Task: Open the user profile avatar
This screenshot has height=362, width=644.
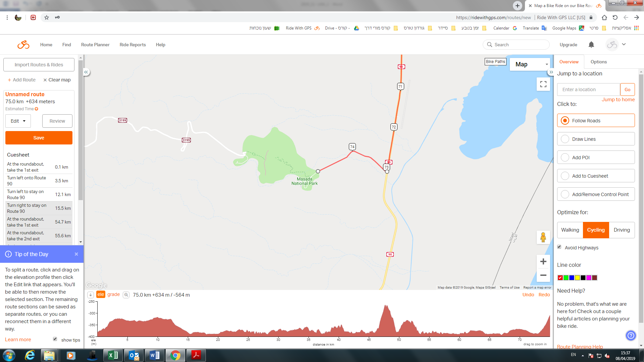Action: tap(612, 45)
